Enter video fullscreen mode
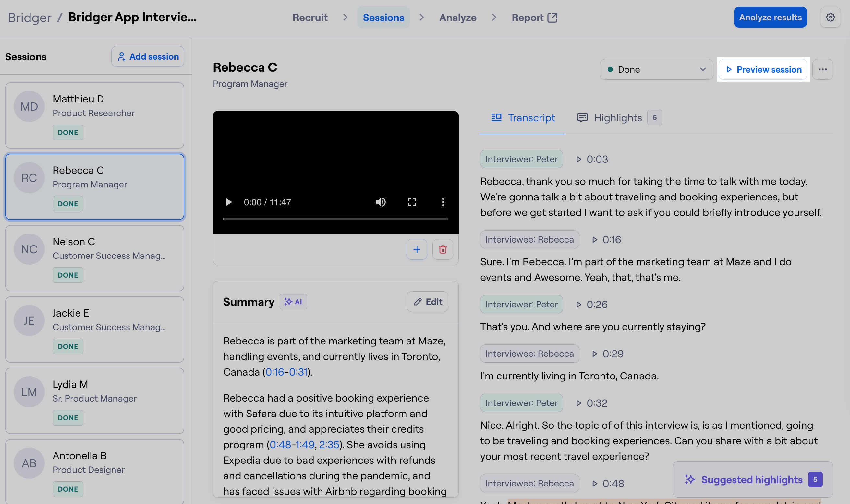 [412, 202]
